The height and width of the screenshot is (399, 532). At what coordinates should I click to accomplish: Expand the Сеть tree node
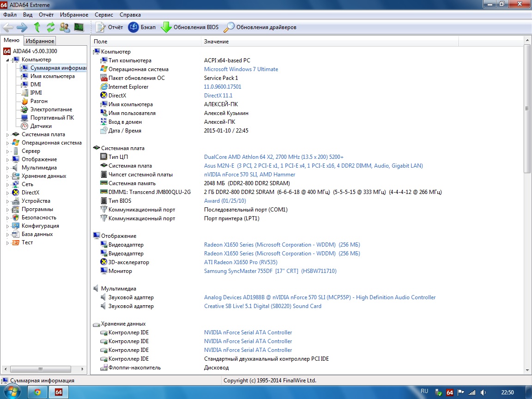[7, 185]
